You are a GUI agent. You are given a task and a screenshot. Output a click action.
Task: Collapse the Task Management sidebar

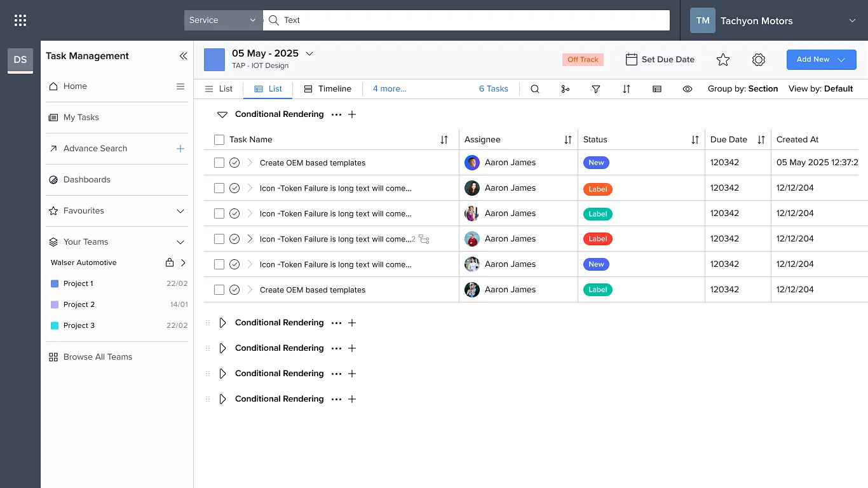click(x=183, y=56)
